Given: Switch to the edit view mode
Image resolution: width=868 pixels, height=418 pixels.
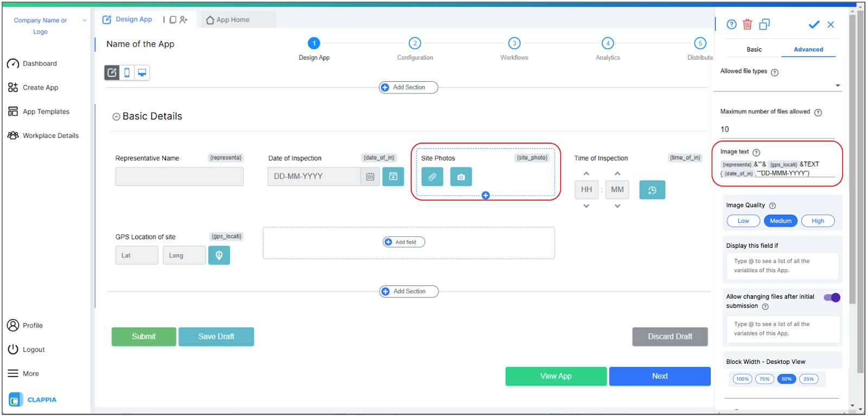Looking at the screenshot, I should 112,73.
